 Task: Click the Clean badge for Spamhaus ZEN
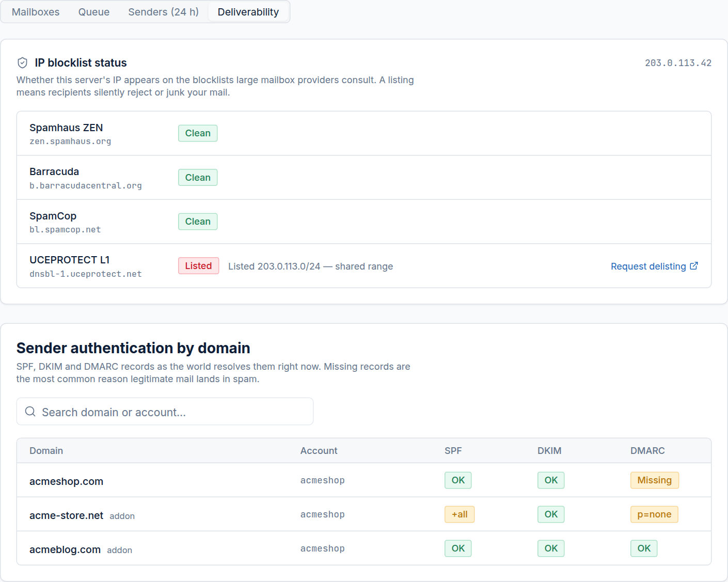tap(198, 133)
